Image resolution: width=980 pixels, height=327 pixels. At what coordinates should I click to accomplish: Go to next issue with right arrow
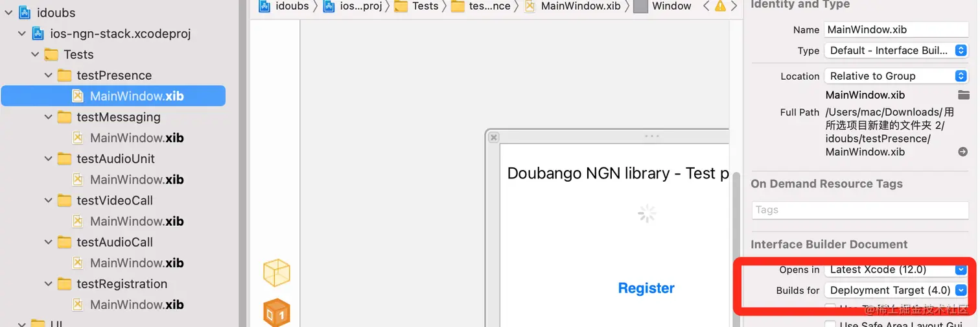coord(734,6)
